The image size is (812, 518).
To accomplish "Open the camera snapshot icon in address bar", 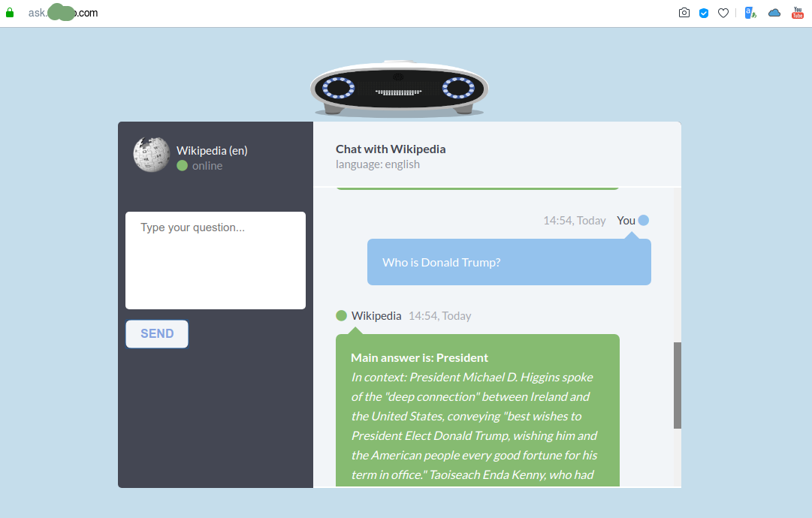I will 684,13.
